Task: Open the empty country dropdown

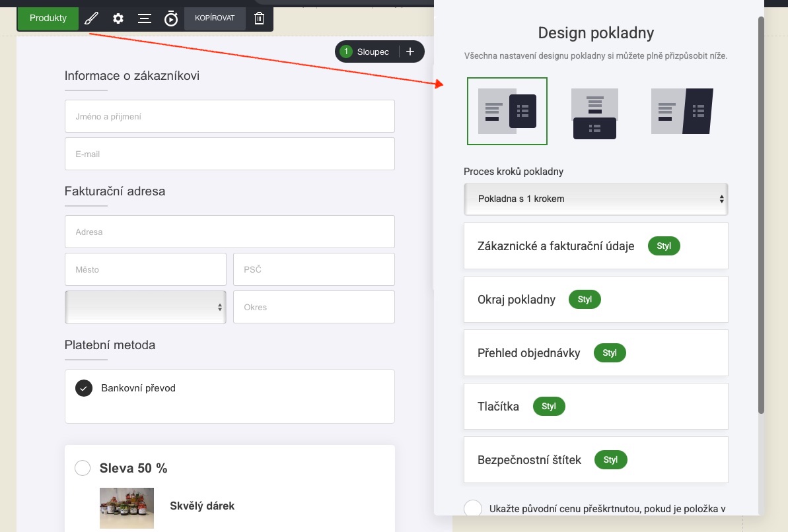Action: coord(145,307)
